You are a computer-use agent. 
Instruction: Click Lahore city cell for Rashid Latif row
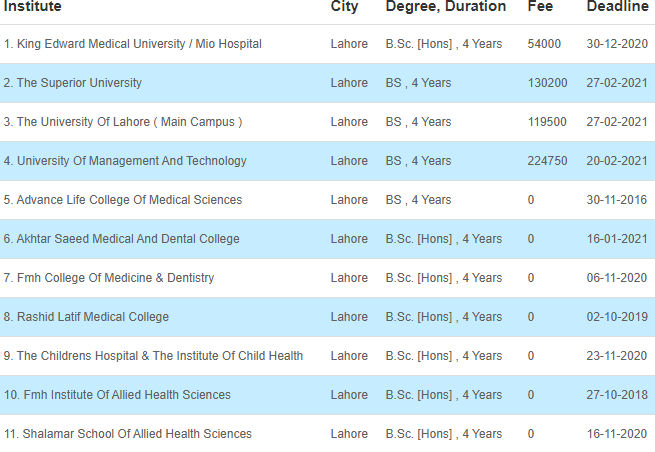[349, 317]
